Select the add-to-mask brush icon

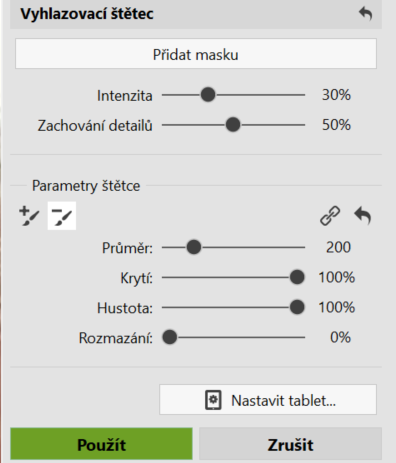29,216
